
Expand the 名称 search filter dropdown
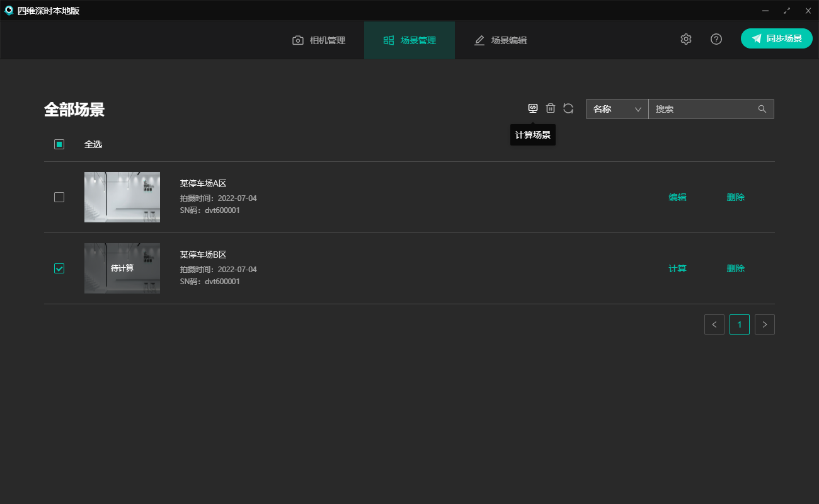point(617,109)
